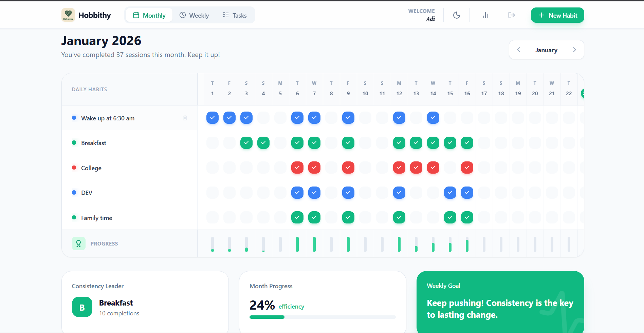This screenshot has width=644, height=333.
Task: Click the progress bar for day 13
Action: tap(416, 244)
